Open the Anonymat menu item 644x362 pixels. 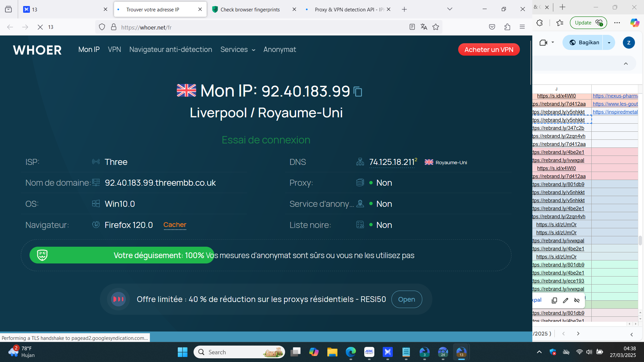(x=279, y=50)
